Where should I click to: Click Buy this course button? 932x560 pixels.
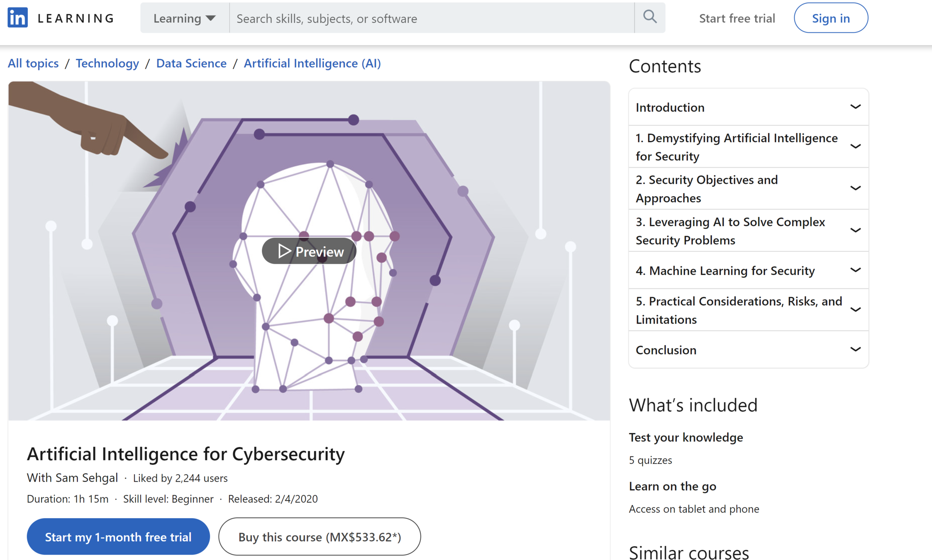coord(320,537)
